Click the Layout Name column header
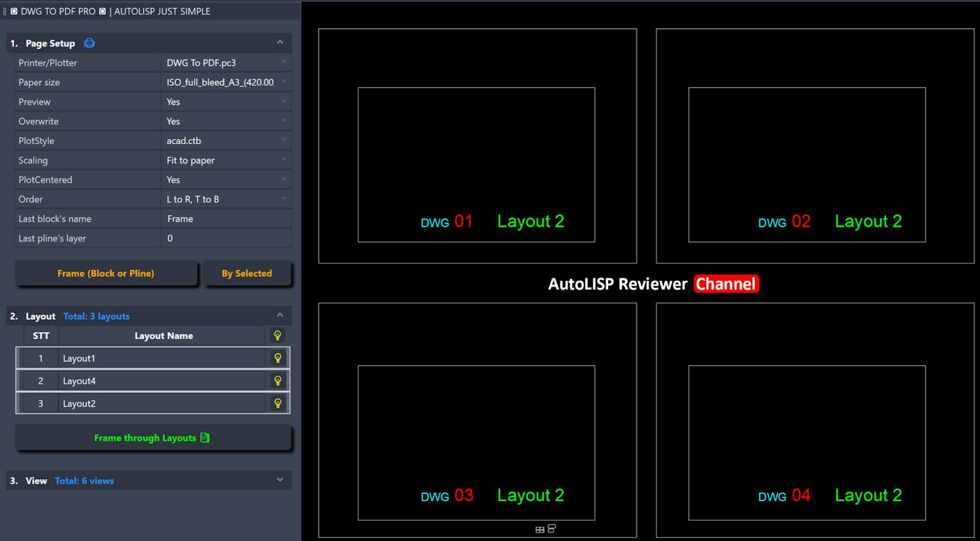Viewport: 980px width, 541px height. click(164, 336)
